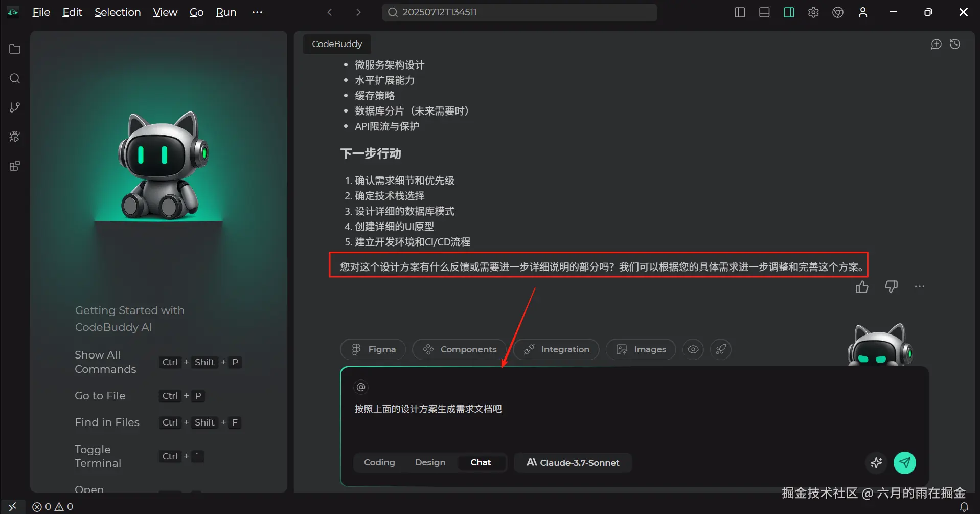Viewport: 980px width, 514px height.
Task: Open Source Control branch icon
Action: [15, 107]
